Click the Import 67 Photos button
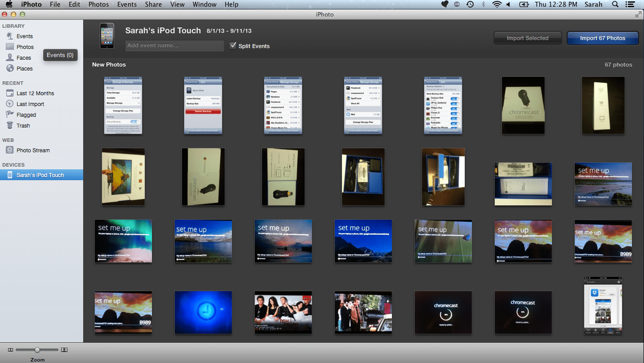 click(x=602, y=38)
